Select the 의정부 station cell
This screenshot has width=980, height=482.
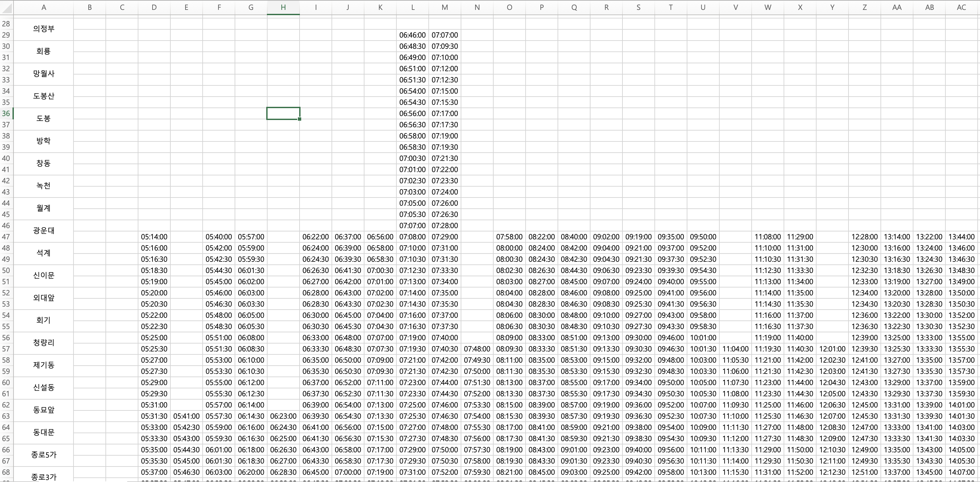[x=44, y=29]
